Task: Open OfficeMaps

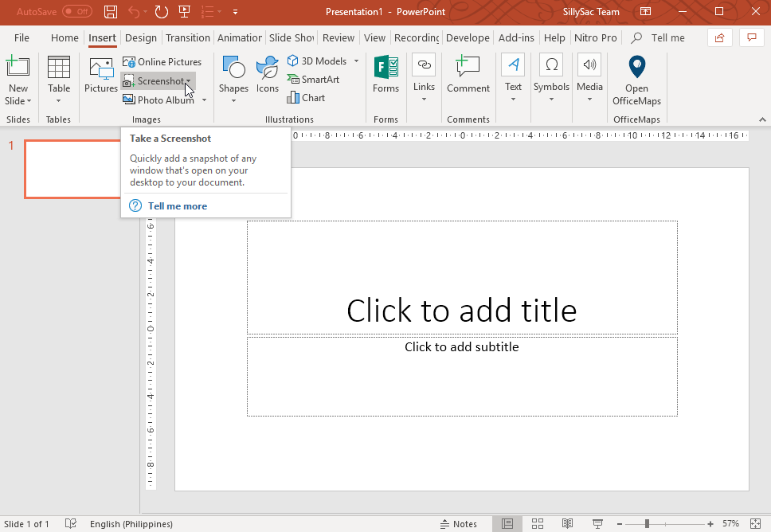Action: pos(636,79)
